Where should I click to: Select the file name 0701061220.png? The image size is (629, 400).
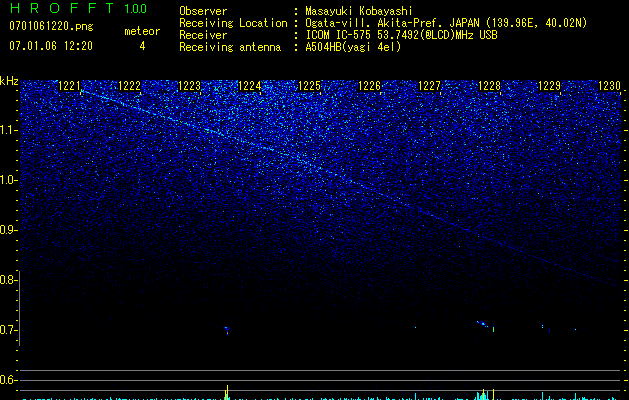click(51, 26)
